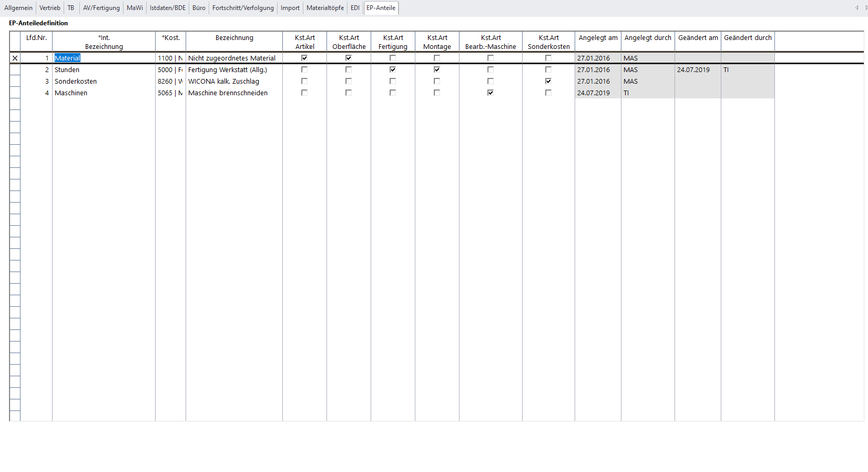
Task: Open the Allgemein tab
Action: [x=18, y=8]
